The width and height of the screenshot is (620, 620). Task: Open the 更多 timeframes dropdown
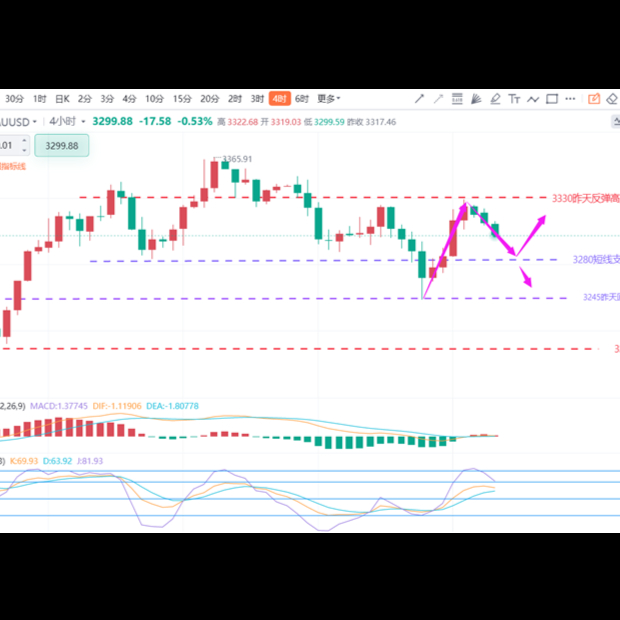coord(329,99)
